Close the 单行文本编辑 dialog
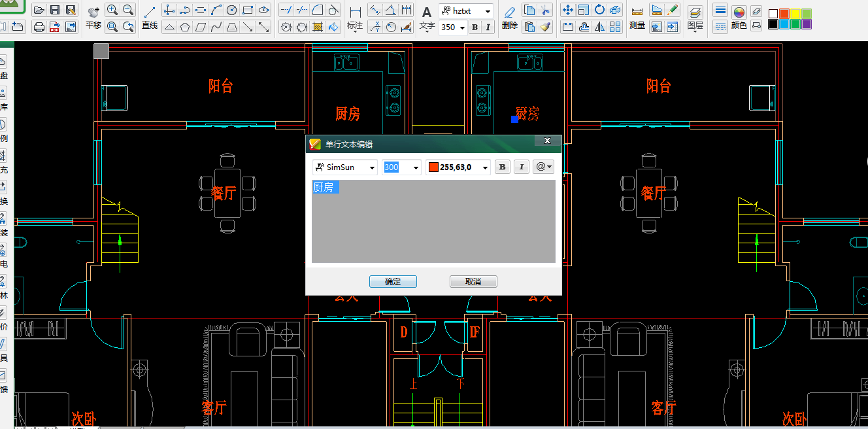This screenshot has width=868, height=429. (x=547, y=141)
